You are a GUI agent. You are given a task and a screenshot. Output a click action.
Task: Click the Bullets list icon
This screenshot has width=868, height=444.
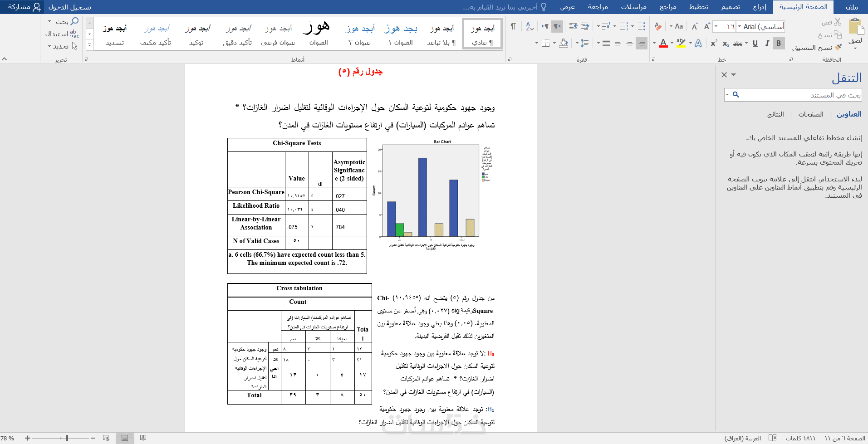pos(641,26)
